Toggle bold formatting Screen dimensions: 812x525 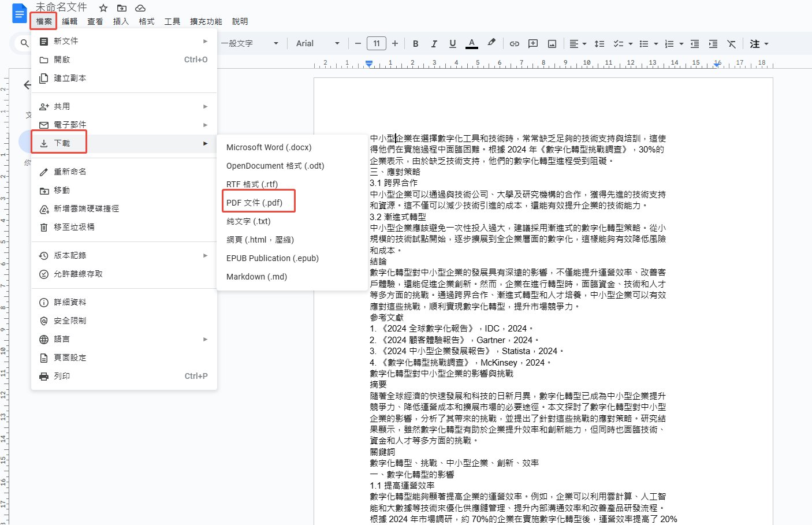pyautogui.click(x=415, y=44)
